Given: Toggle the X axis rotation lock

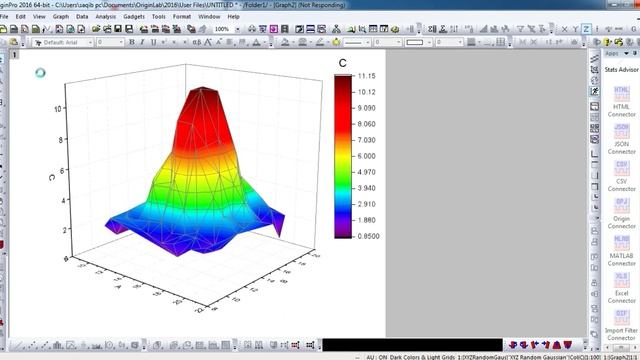Looking at the screenshot, I should click(564, 29).
